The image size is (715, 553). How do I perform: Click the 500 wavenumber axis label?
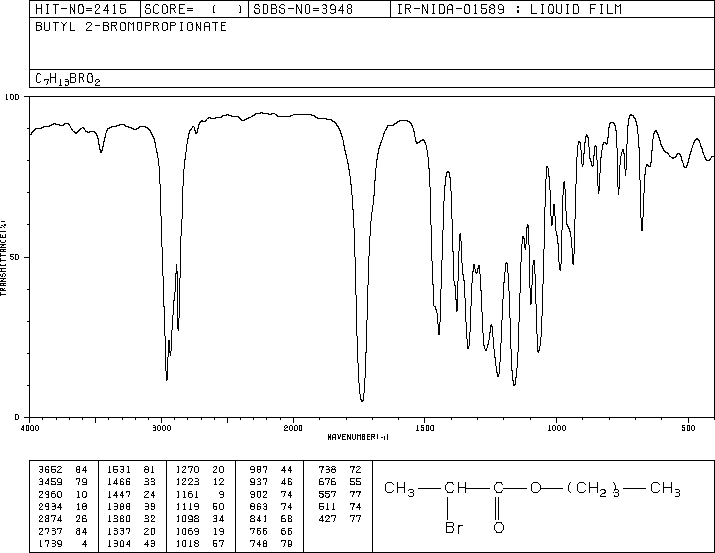coord(688,428)
